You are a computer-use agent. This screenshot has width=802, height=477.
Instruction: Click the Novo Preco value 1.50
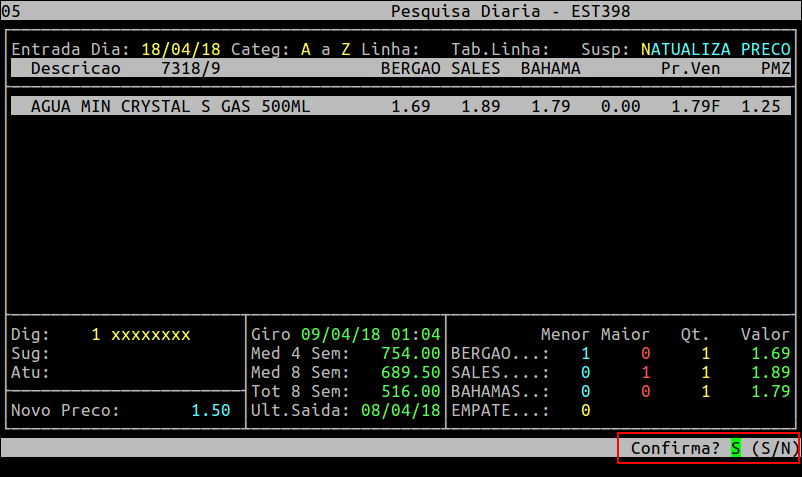210,410
